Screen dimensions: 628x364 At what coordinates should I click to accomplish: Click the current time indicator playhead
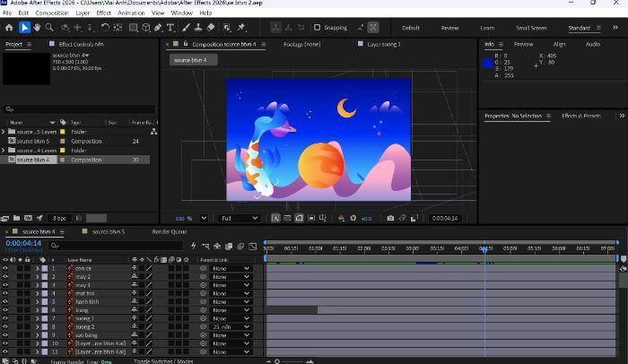tap(484, 249)
